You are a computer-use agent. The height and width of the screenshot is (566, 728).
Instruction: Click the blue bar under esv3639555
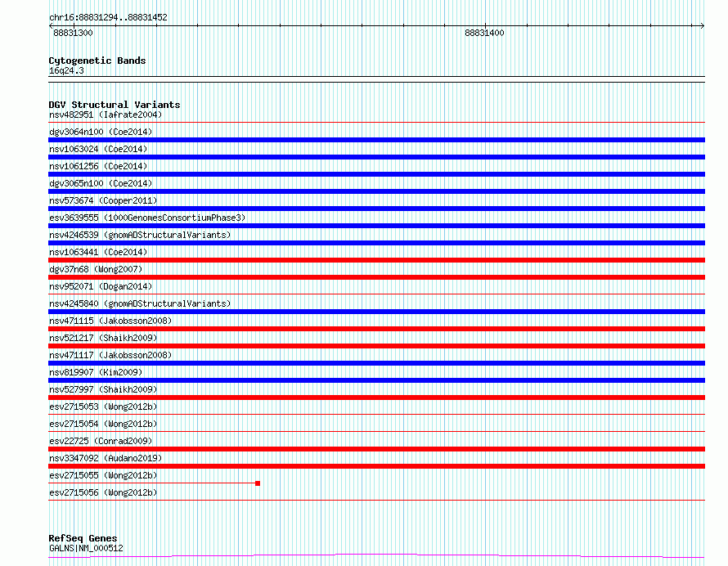coord(376,226)
